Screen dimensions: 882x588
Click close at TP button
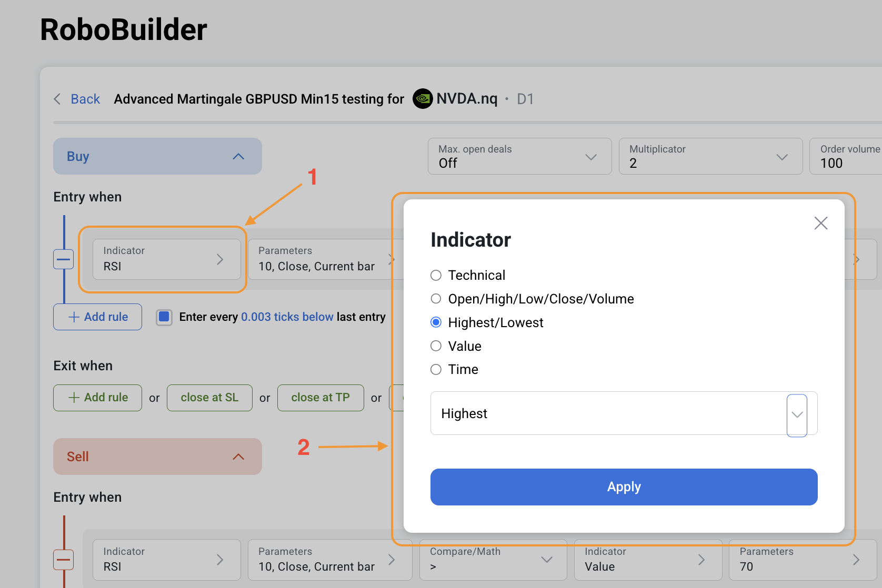[320, 398]
